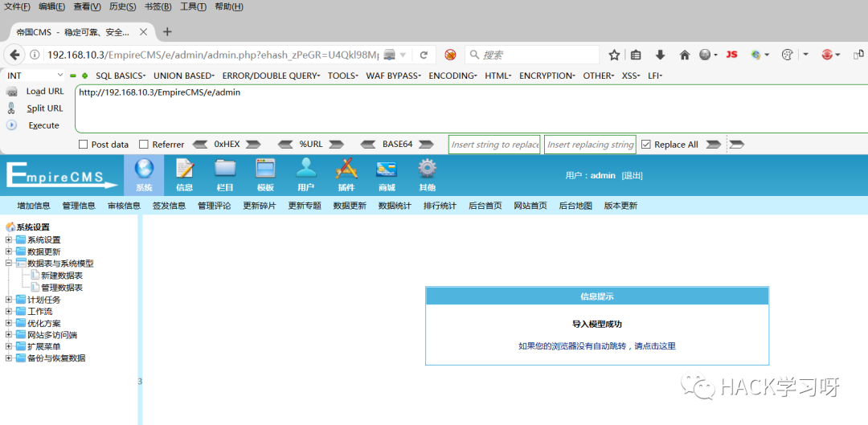Click the 退出 logout link
Viewport: 868px width, 425px height.
[x=633, y=175]
